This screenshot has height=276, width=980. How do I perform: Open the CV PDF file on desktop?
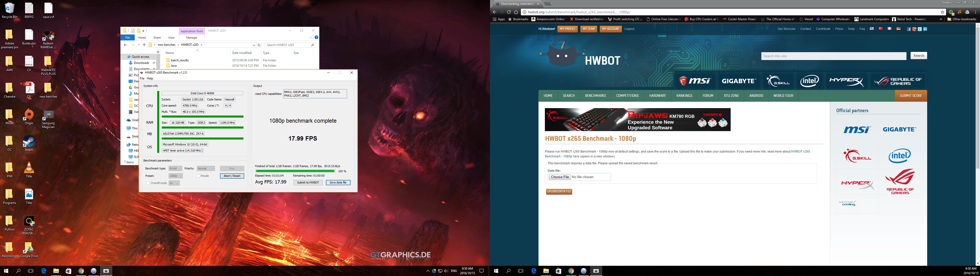pyautogui.click(x=29, y=91)
